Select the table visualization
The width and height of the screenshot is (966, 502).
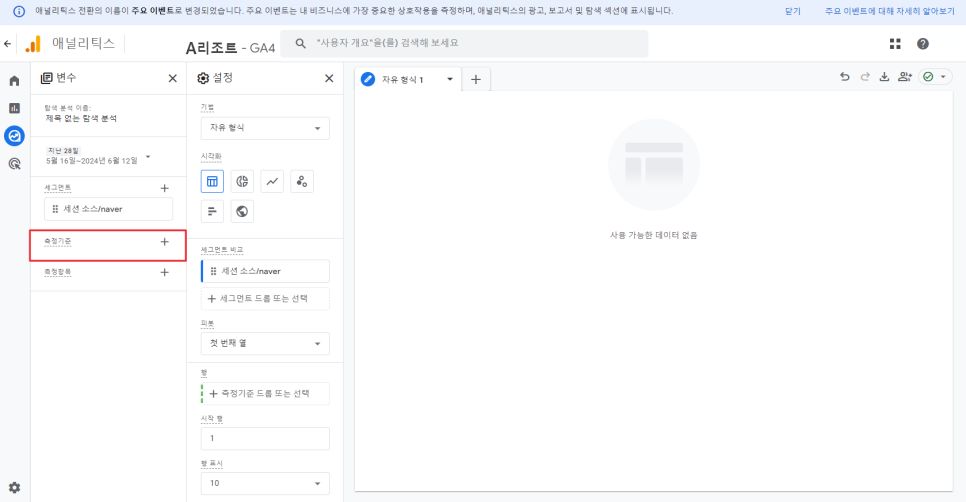click(212, 181)
